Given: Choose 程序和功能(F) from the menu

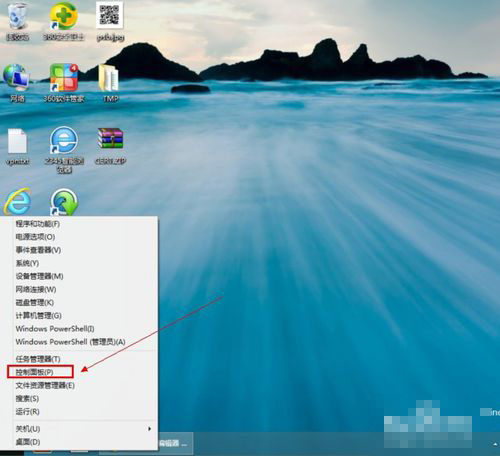Looking at the screenshot, I should 38,224.
